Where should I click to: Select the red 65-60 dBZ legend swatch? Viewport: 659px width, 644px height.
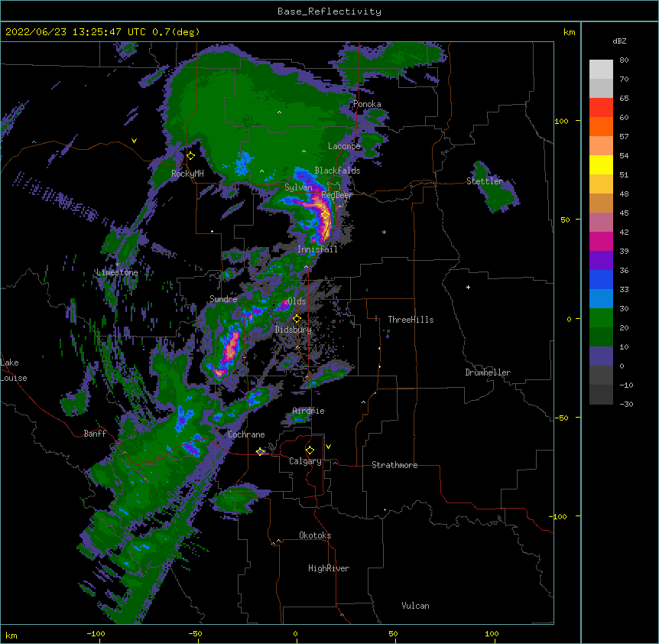pyautogui.click(x=601, y=107)
